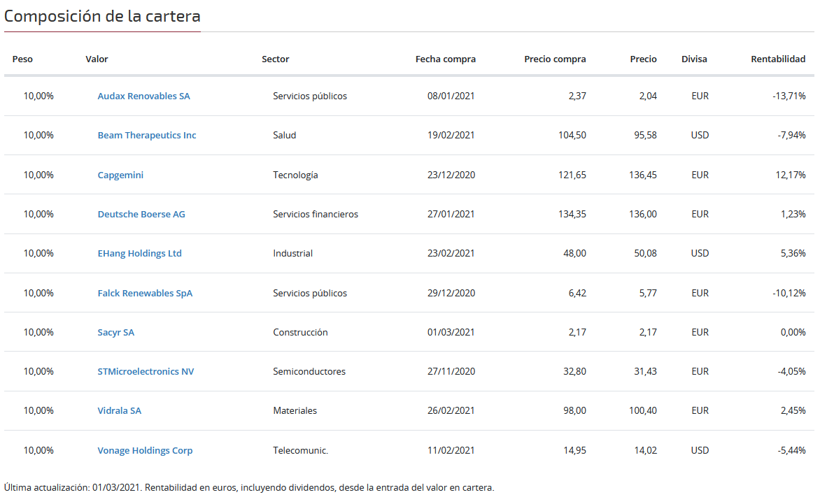Select Capgemini purchase date 23/12/2020
The width and height of the screenshot is (820, 504).
[451, 175]
